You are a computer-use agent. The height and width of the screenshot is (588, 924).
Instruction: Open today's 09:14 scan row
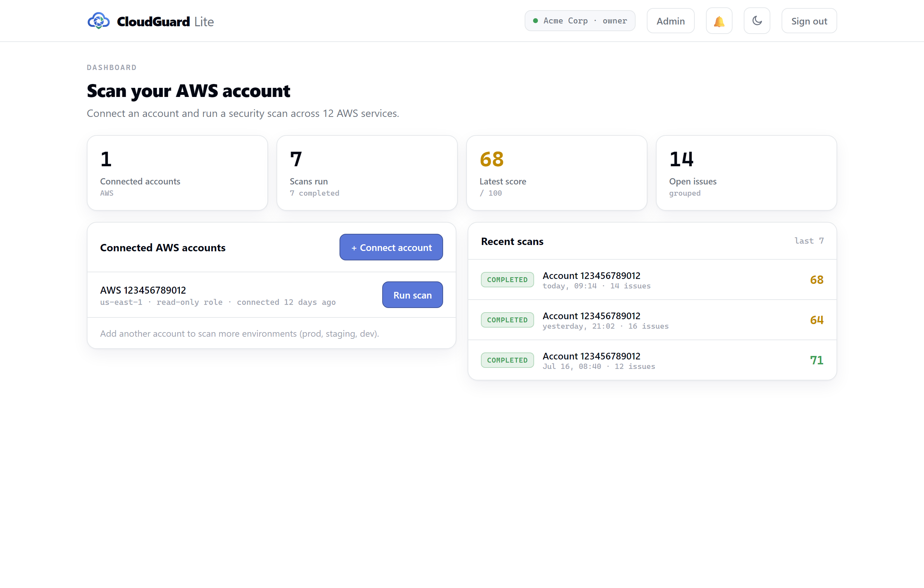652,280
